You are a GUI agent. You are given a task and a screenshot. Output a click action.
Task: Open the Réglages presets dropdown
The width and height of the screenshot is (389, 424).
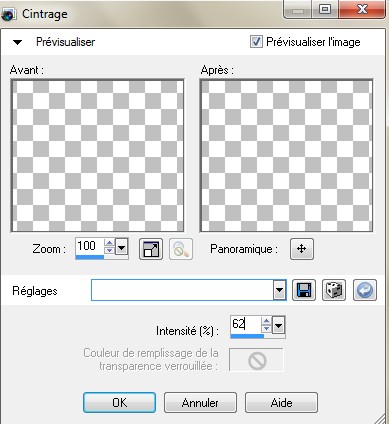[279, 290]
